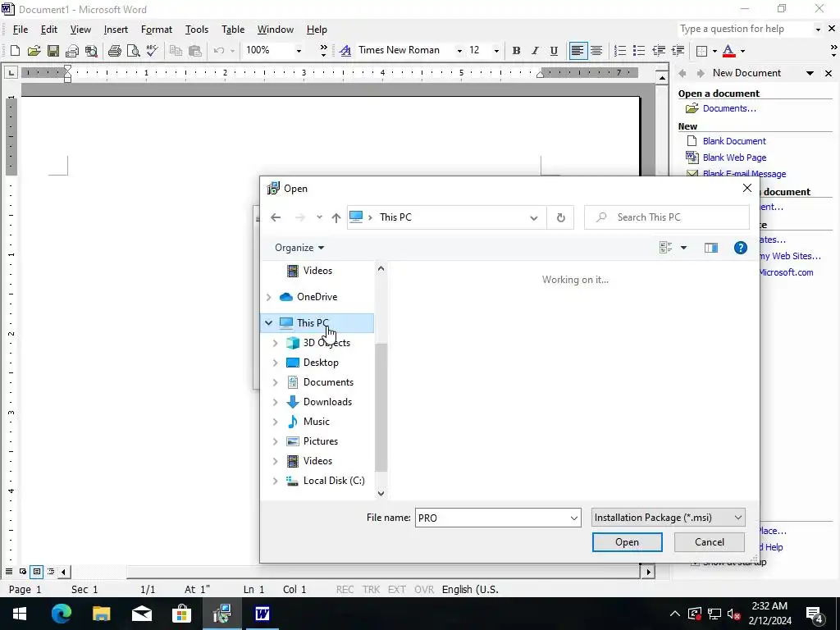Toggle Center alignment button
This screenshot has height=630, width=840.
(596, 51)
